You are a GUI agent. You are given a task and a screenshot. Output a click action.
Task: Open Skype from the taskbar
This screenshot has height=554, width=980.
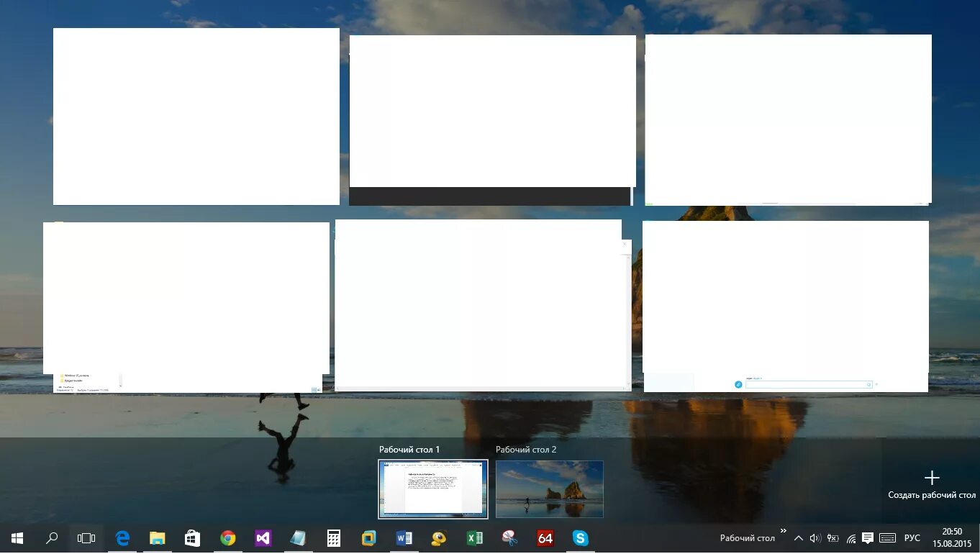click(580, 537)
